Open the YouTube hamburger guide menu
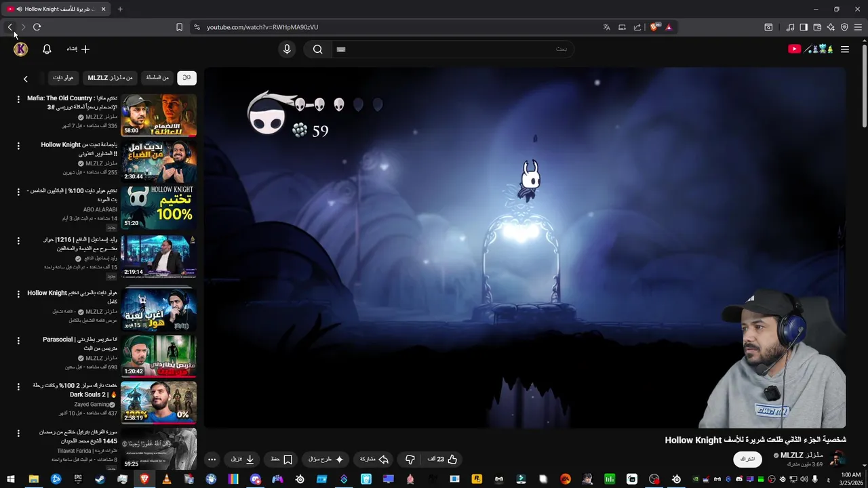The width and height of the screenshot is (868, 488). click(x=845, y=49)
